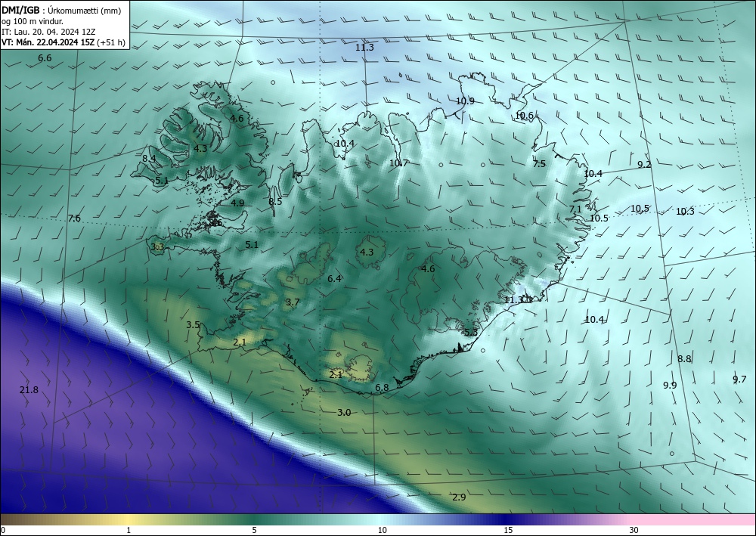Click the 8.8 value in the southeast sea
The width and height of the screenshot is (756, 536).
pos(685,358)
